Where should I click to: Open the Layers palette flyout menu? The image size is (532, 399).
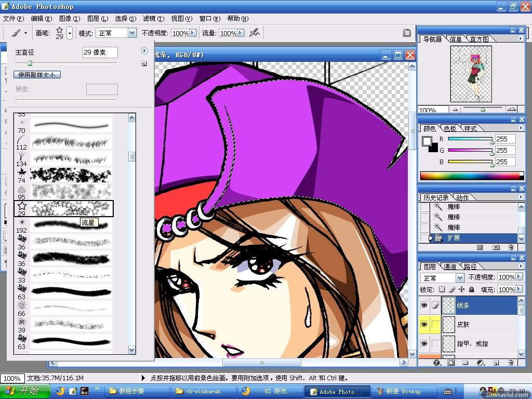pos(521,266)
